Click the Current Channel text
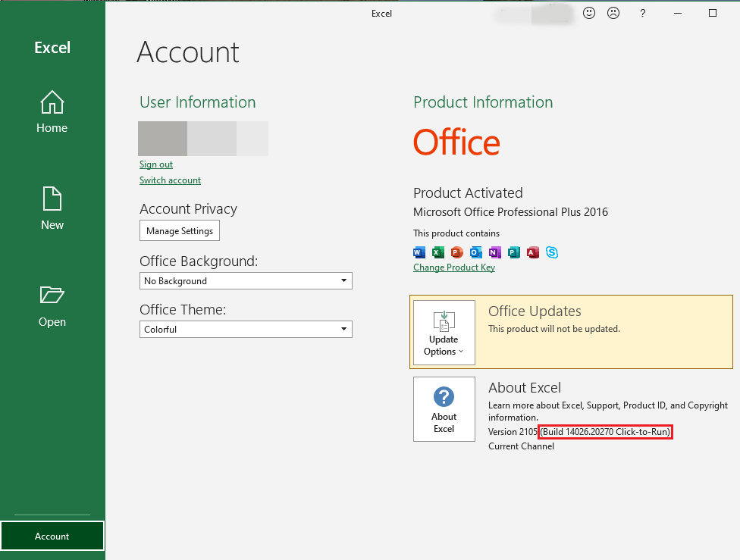This screenshot has height=560, width=740. point(521,446)
